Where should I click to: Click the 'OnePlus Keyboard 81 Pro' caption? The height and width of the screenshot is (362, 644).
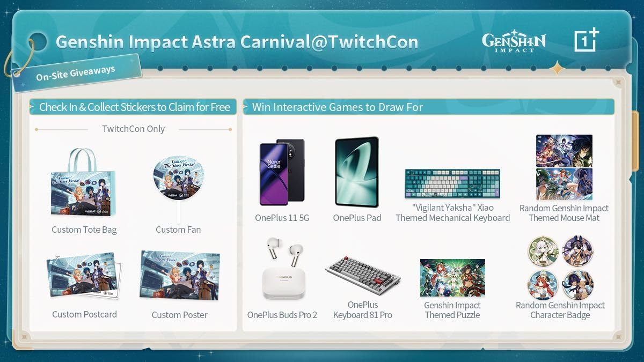coord(363,310)
